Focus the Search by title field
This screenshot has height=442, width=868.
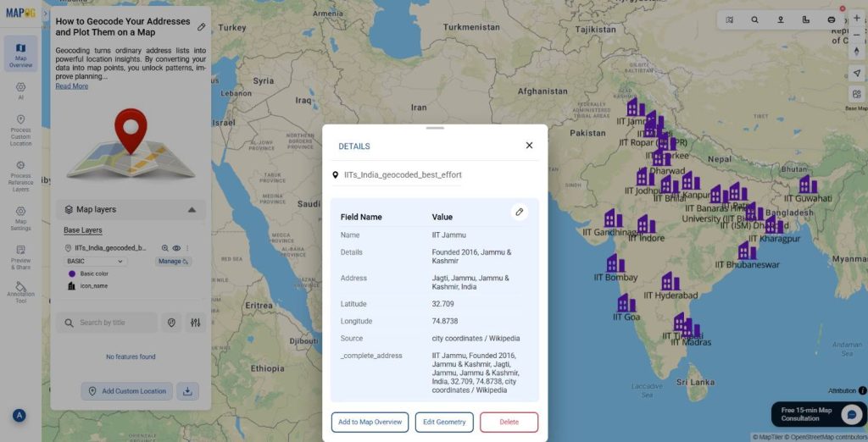[107, 323]
